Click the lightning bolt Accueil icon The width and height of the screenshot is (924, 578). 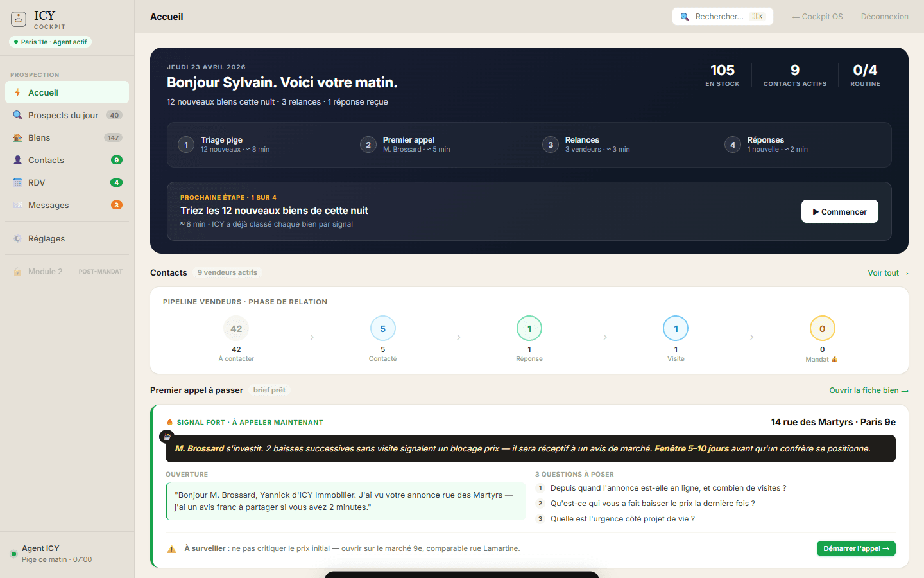tap(17, 92)
